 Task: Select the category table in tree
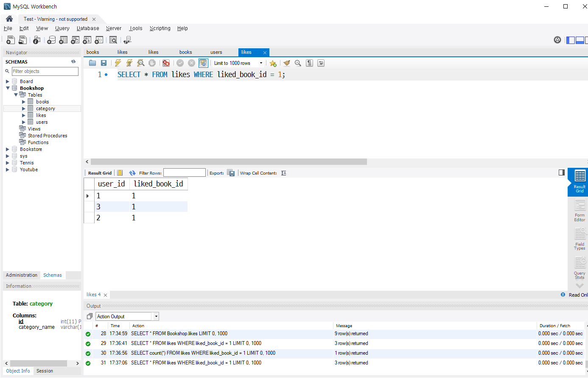click(x=45, y=108)
